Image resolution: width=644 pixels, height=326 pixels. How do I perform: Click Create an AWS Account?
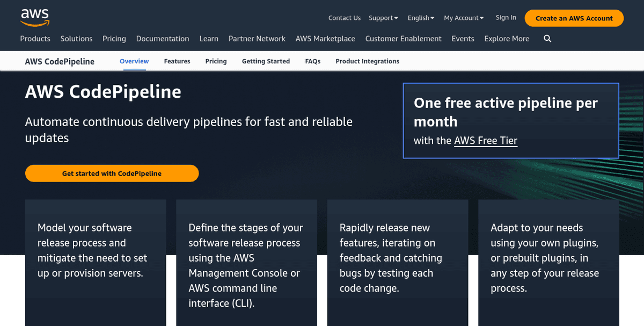point(574,18)
